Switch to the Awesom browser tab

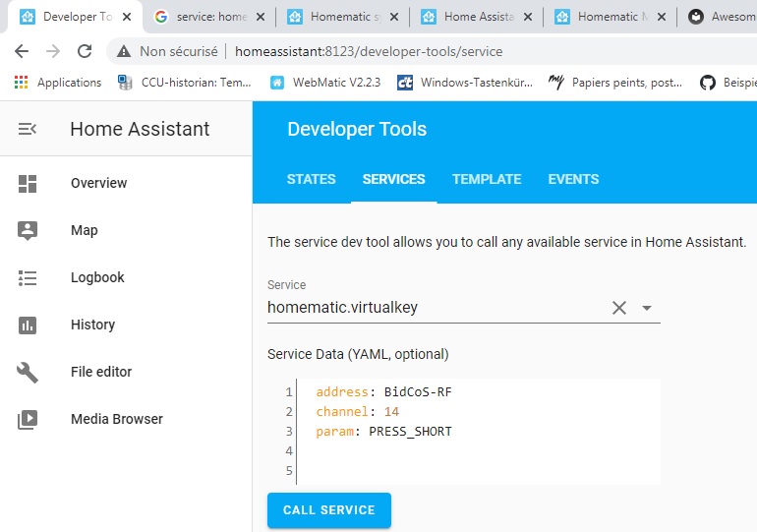click(722, 17)
